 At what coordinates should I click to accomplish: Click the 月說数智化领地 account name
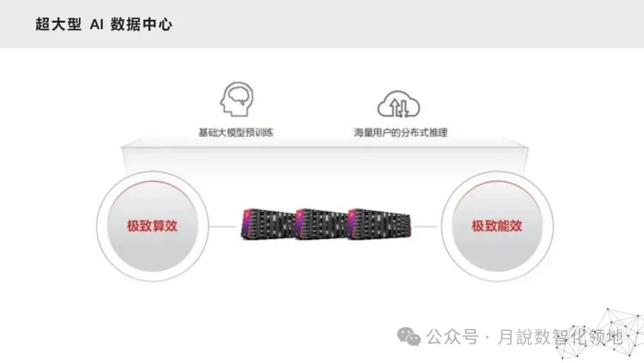tap(561, 337)
